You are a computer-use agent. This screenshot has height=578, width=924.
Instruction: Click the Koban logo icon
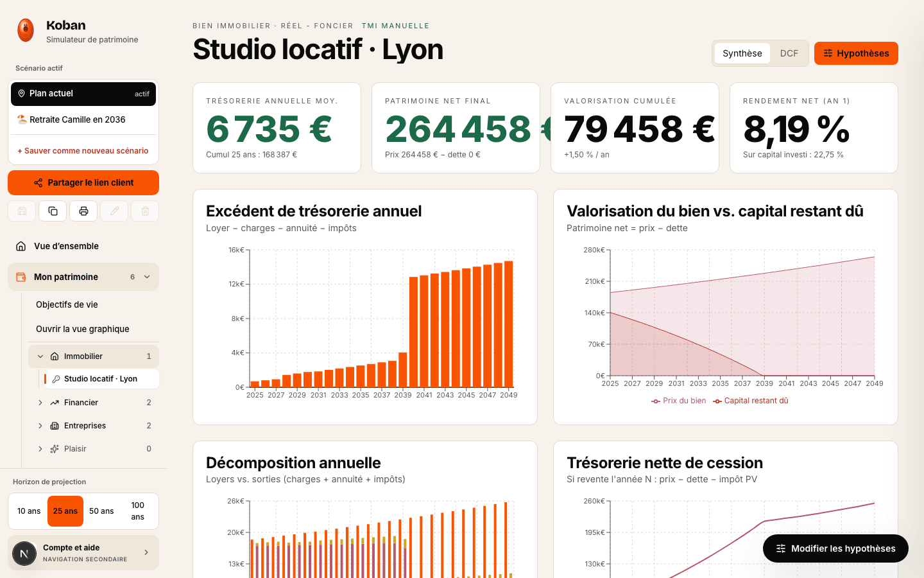point(26,30)
